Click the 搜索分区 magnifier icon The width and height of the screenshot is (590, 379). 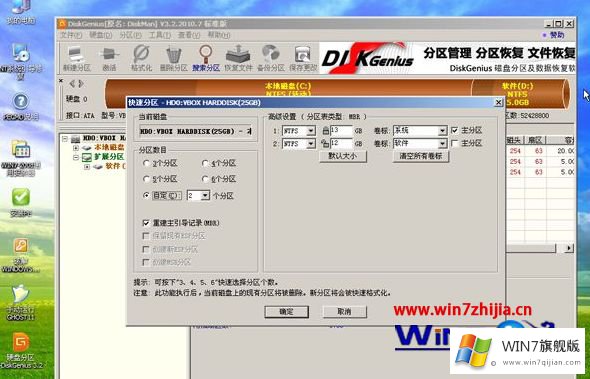click(x=205, y=58)
